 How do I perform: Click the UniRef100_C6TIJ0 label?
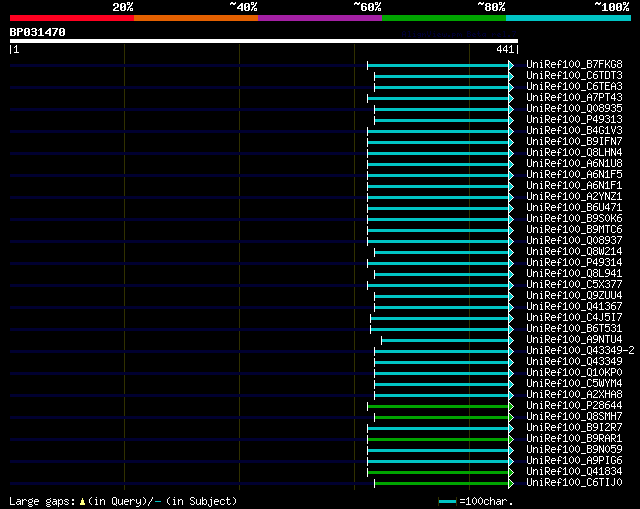(x=574, y=483)
